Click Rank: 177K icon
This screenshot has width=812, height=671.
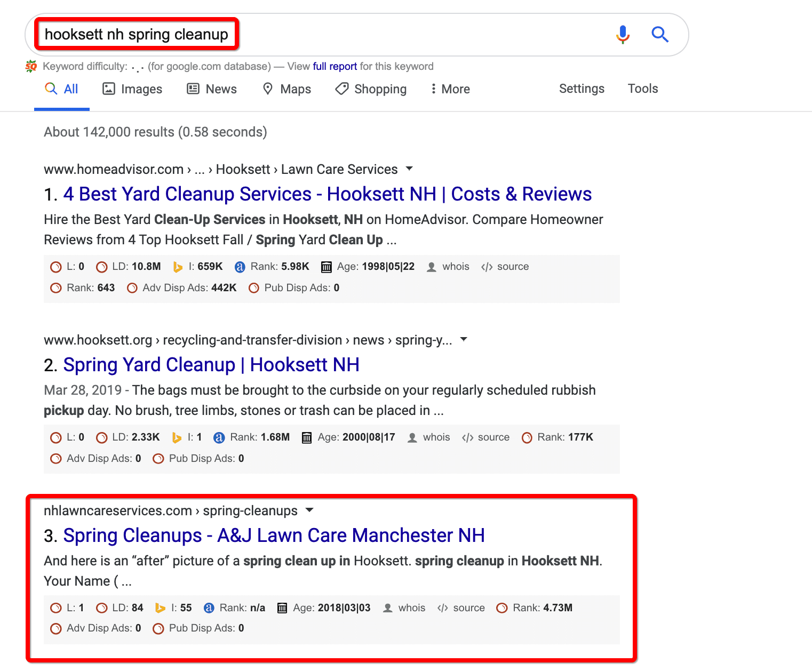coord(527,437)
